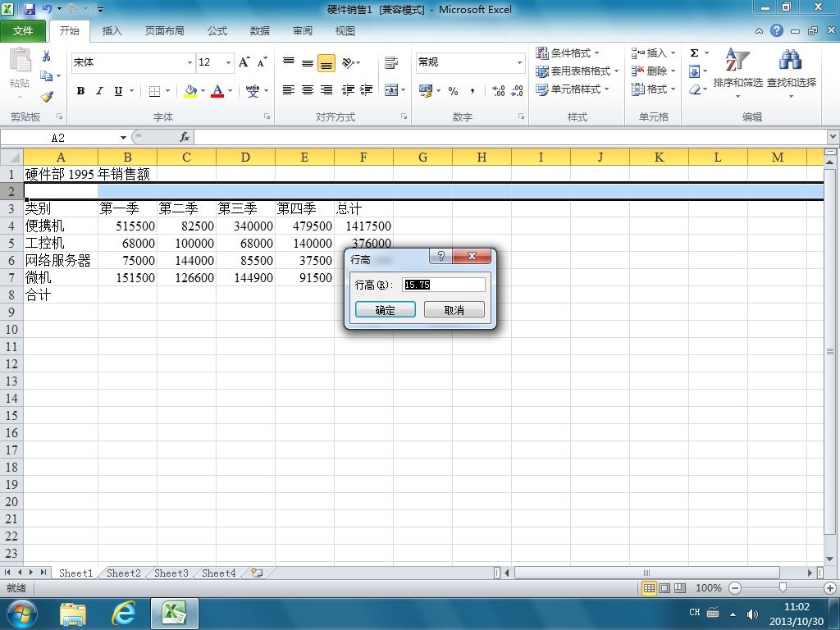Decrease font size with the smaller A icon
The width and height of the screenshot is (840, 630).
click(262, 62)
